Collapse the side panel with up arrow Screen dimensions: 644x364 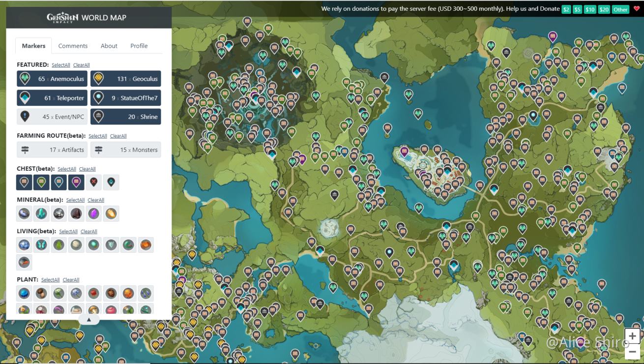point(89,319)
